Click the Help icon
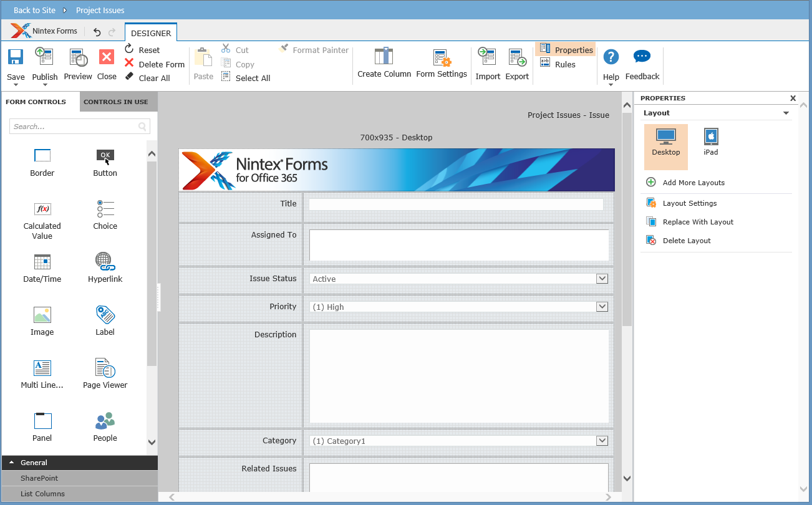The width and height of the screenshot is (812, 505). [x=611, y=57]
